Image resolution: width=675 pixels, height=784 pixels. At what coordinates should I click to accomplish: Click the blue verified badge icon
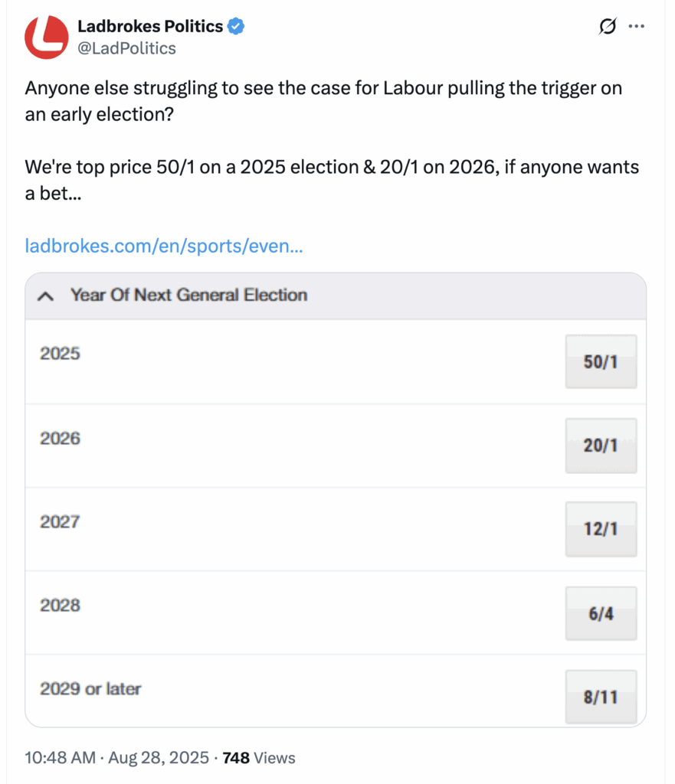(x=237, y=26)
